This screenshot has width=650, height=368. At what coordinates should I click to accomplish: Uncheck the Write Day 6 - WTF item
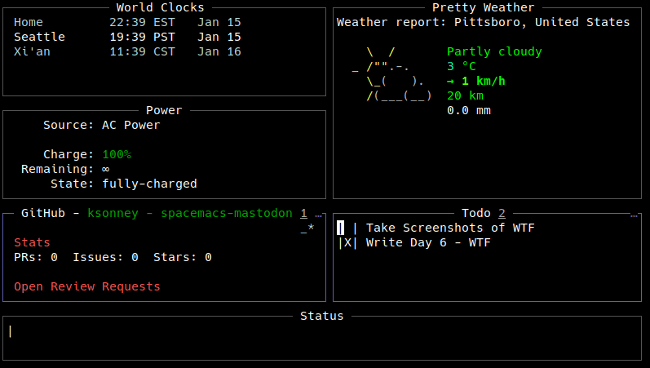tap(347, 243)
